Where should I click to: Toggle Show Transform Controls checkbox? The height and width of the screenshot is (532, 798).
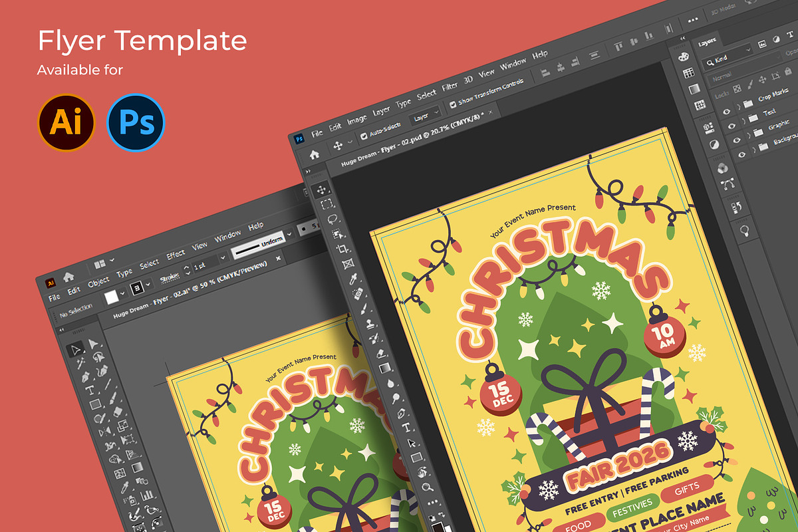point(453,103)
